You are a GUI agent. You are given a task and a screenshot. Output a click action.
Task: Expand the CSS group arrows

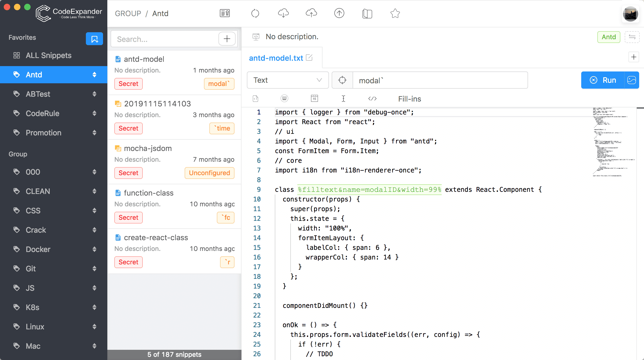point(94,211)
